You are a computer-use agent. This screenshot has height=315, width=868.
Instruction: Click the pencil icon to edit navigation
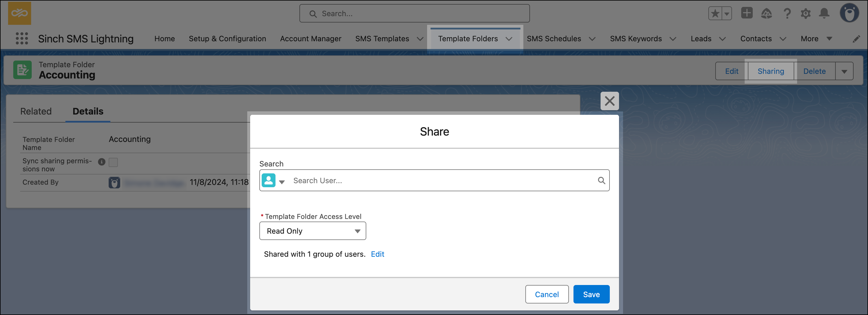[856, 39]
